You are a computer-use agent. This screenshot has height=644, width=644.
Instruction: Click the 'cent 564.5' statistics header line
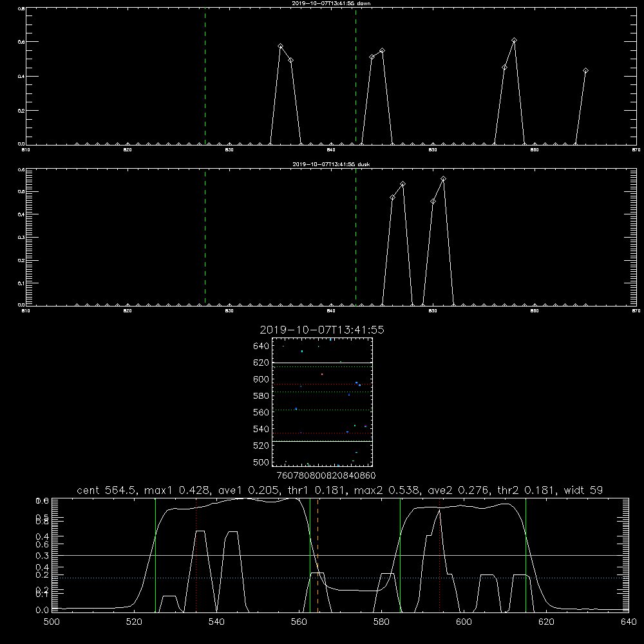pyautogui.click(x=339, y=490)
